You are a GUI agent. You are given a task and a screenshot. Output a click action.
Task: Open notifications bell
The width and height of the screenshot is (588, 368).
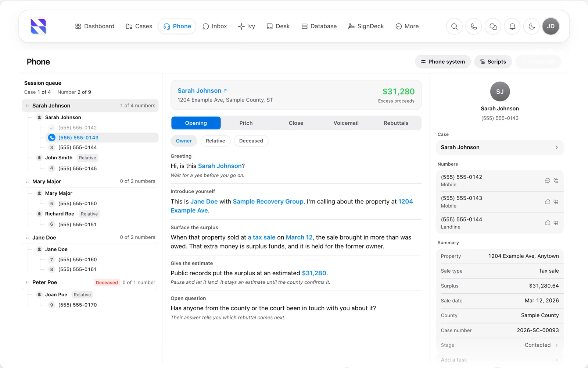pyautogui.click(x=512, y=26)
